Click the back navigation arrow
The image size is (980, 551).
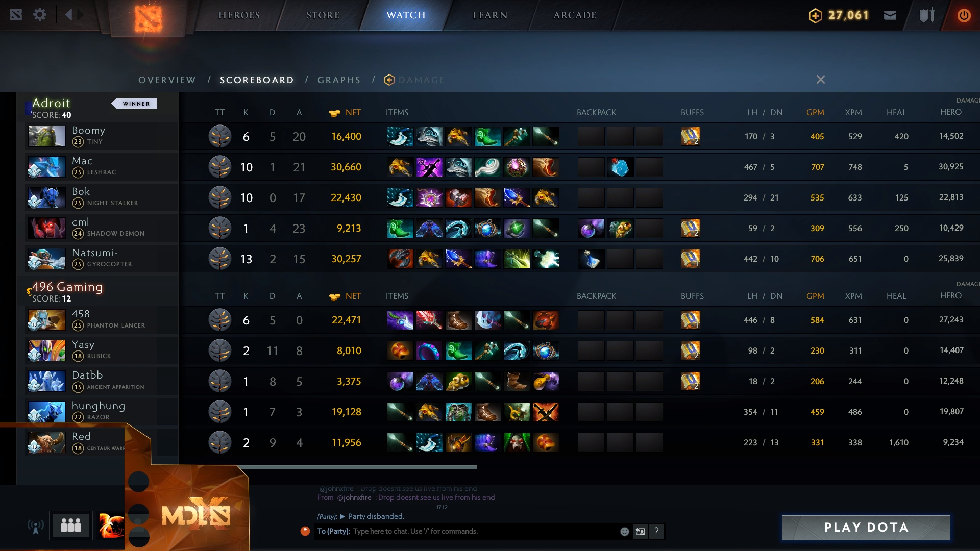(x=68, y=15)
